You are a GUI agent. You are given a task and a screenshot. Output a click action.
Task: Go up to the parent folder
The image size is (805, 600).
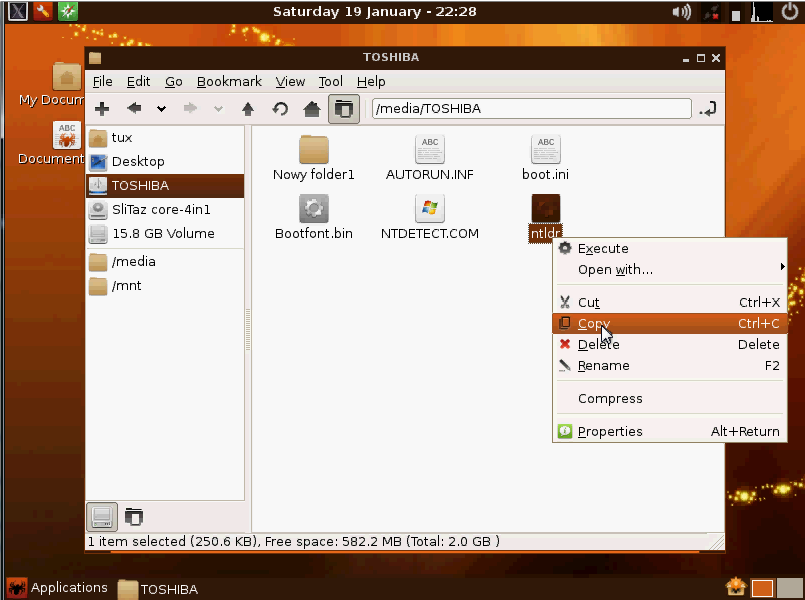click(248, 109)
